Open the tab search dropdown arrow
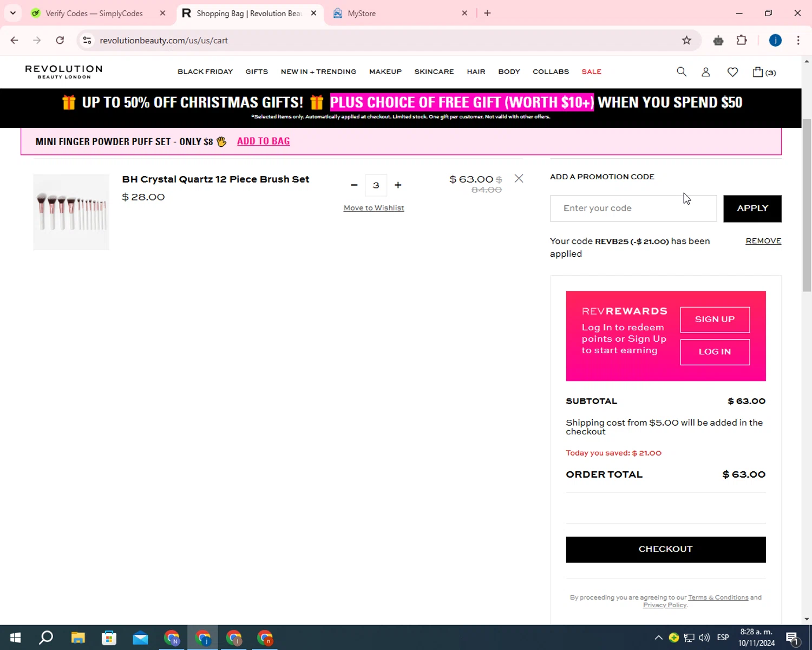The image size is (812, 650). coord(13,13)
